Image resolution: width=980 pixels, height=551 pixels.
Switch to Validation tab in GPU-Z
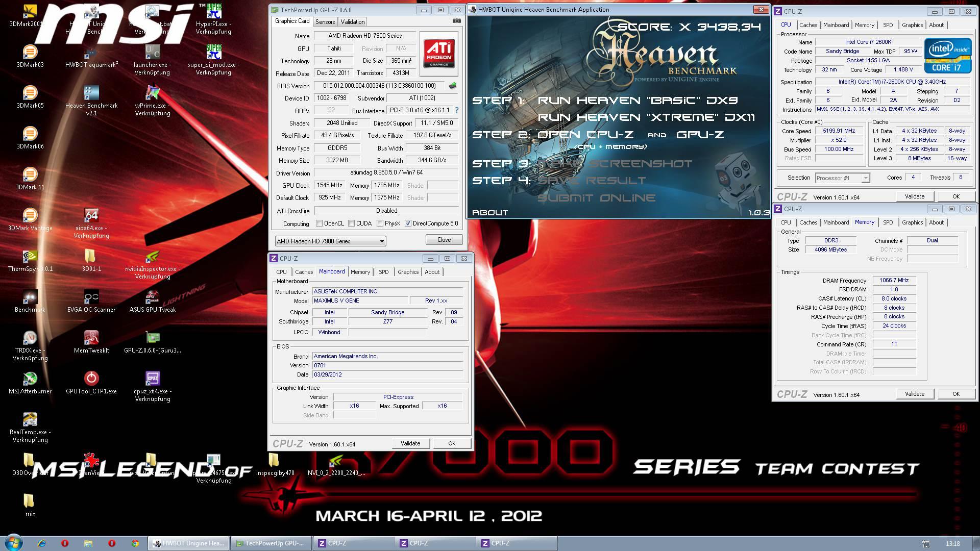click(x=353, y=21)
